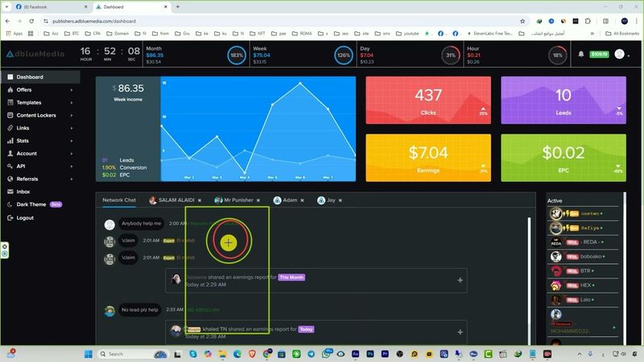Click the notification bell icon
644x362 pixels.
tap(581, 55)
